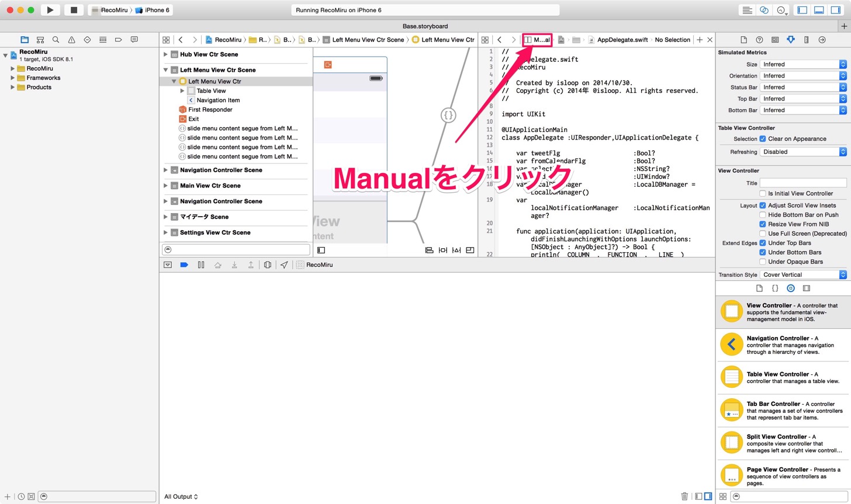Clear the console with trash icon

click(684, 496)
